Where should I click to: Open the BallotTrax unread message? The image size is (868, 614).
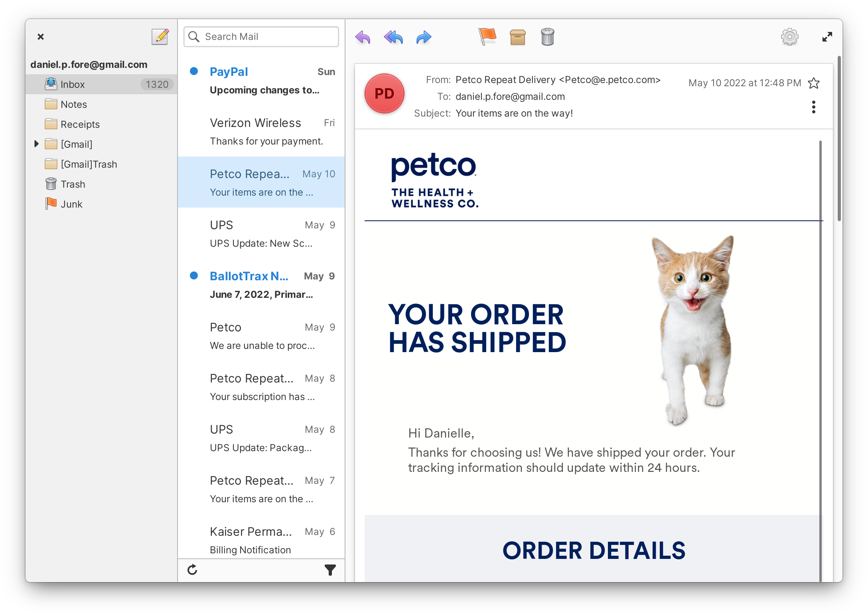pyautogui.click(x=261, y=285)
